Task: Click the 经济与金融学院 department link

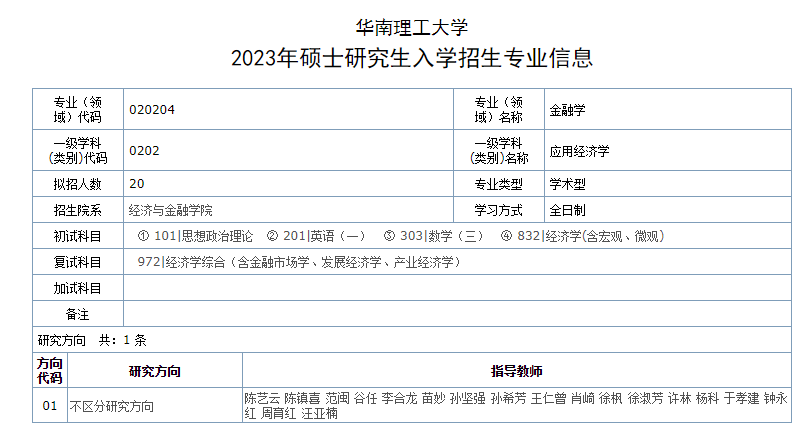Action: point(170,210)
